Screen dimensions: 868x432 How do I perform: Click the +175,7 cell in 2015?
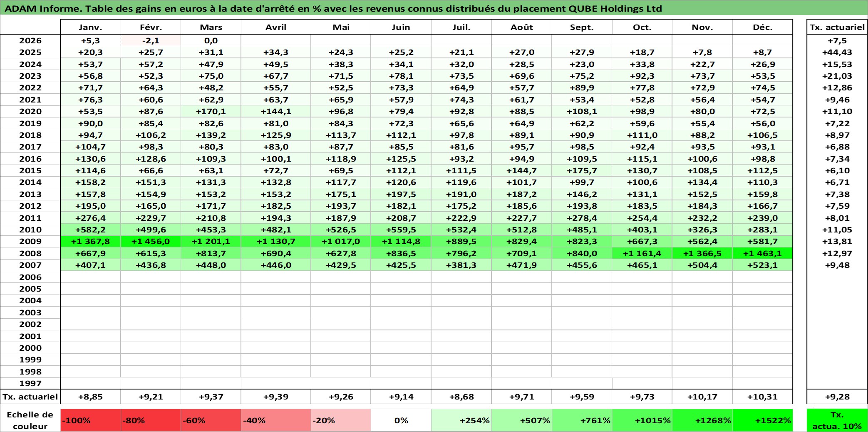coord(582,170)
